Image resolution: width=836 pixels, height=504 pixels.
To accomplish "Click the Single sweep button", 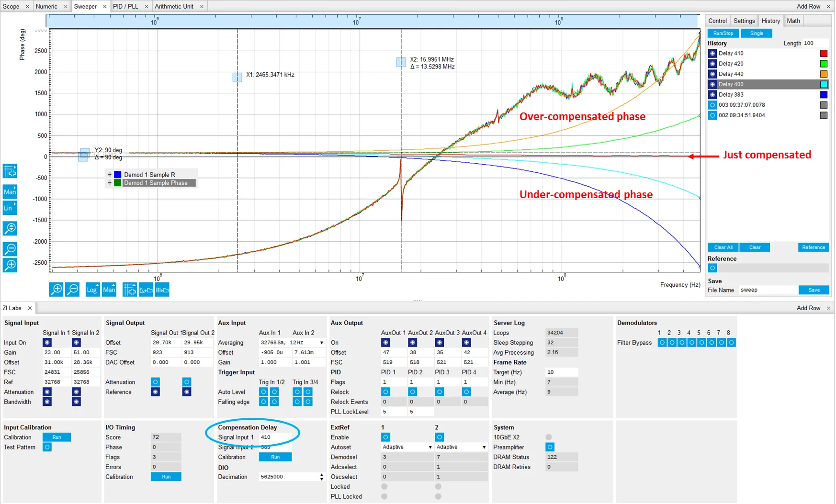I will (x=757, y=34).
